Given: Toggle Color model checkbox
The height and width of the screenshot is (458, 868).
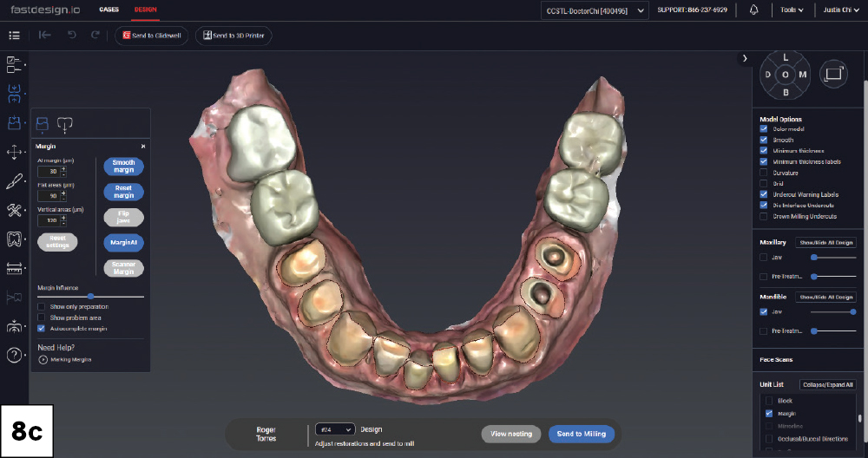Looking at the screenshot, I should pyautogui.click(x=764, y=129).
